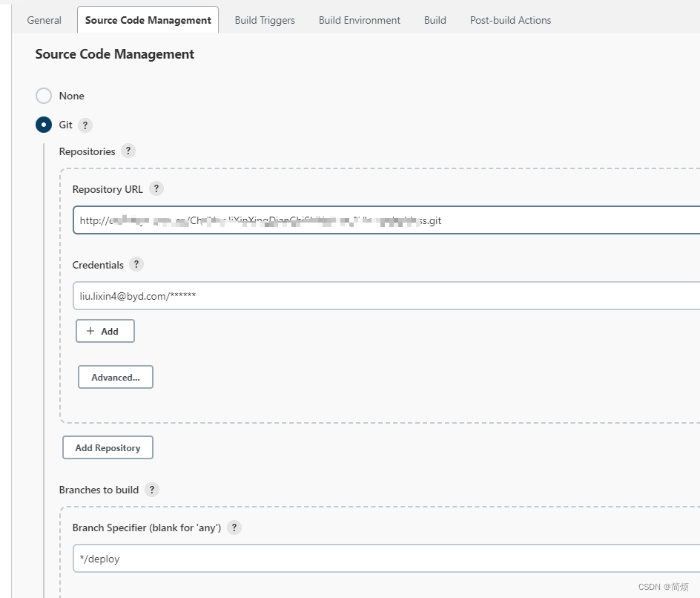
Task: Click into the Repository URL field
Action: click(x=386, y=220)
